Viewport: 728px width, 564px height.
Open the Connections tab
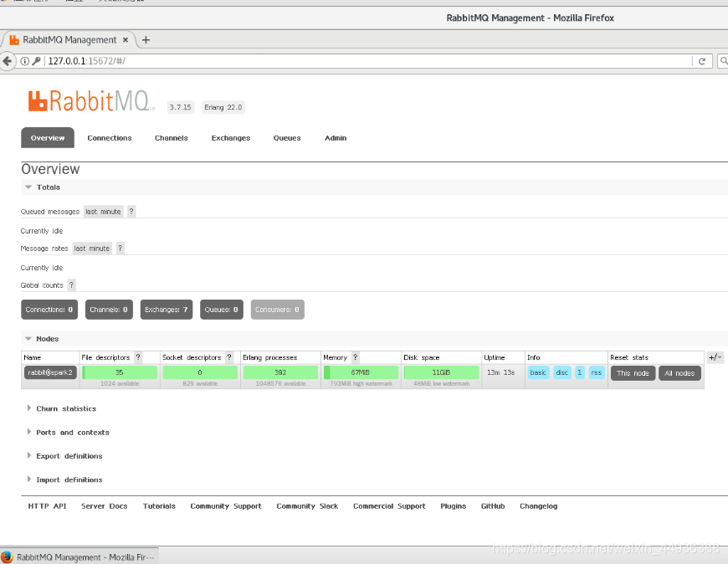[110, 138]
